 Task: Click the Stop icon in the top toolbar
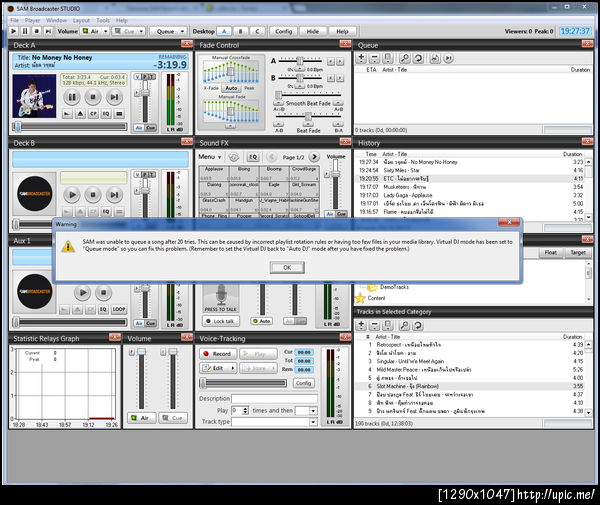click(36, 31)
